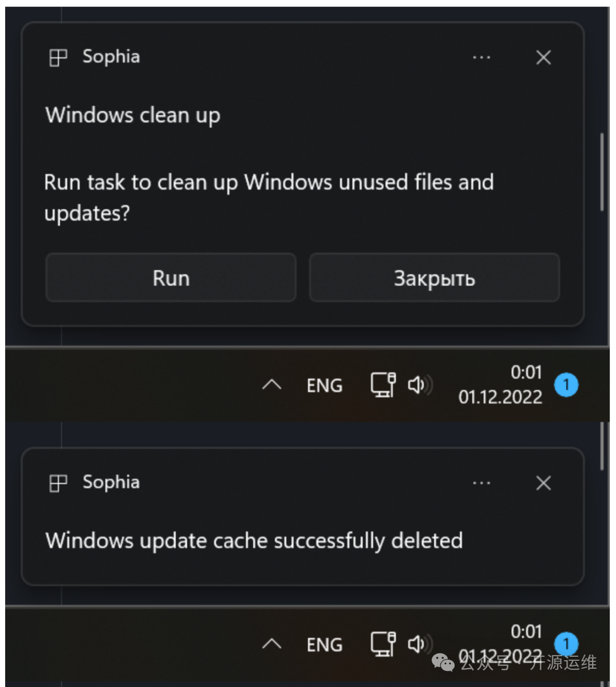Open the three-dot options on the cache deleted notification
Image resolution: width=616 pixels, height=687 pixels.
481,483
